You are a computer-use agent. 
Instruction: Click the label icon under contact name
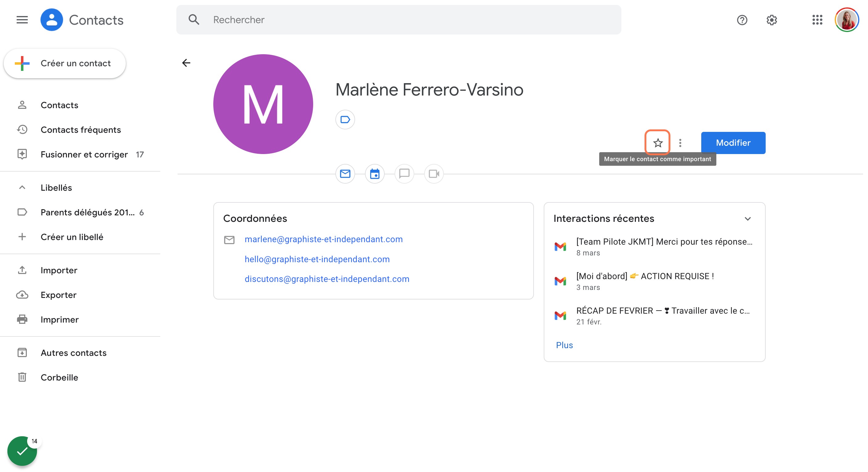[345, 120]
